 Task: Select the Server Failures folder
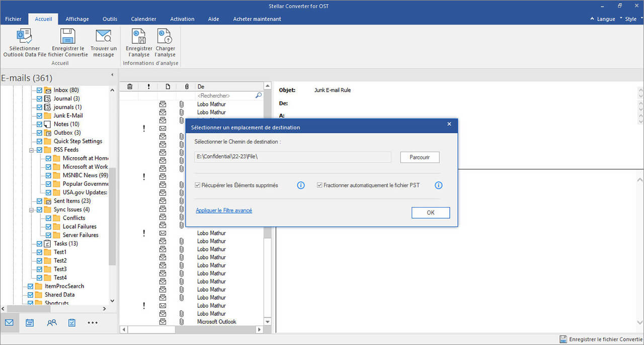(x=80, y=235)
